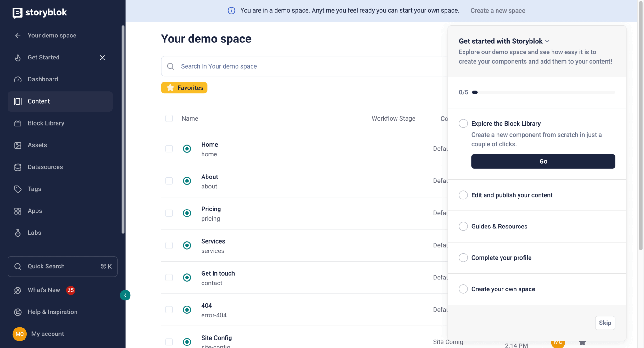644x348 pixels.
Task: Check the Home story checkbox
Action: pos(169,149)
